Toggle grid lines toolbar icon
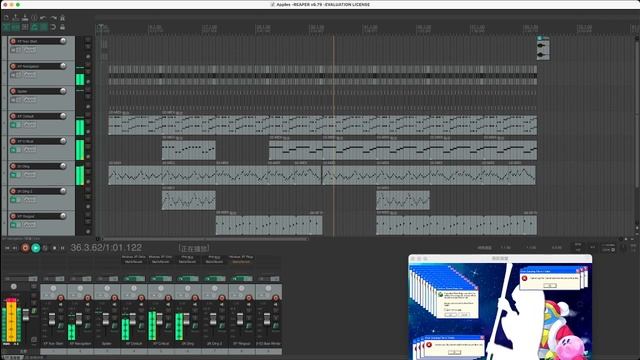This screenshot has width=640, height=360. [x=43, y=27]
